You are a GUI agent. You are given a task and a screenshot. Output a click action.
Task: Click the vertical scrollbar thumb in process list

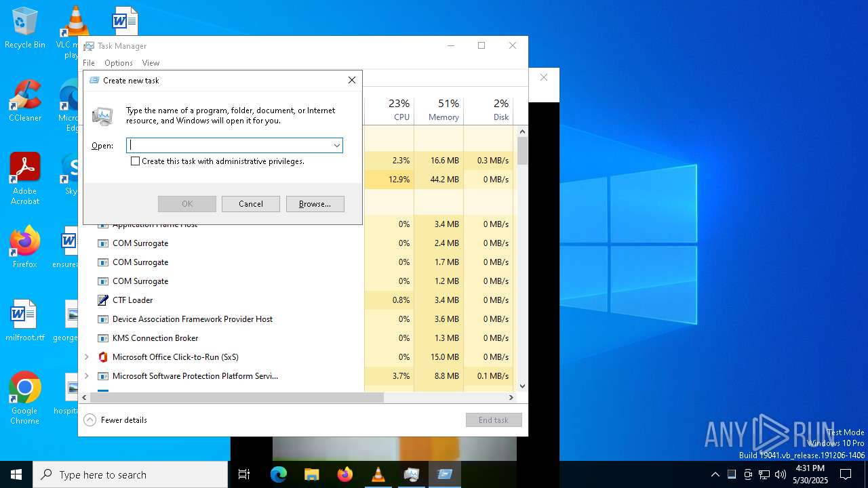[x=522, y=150]
